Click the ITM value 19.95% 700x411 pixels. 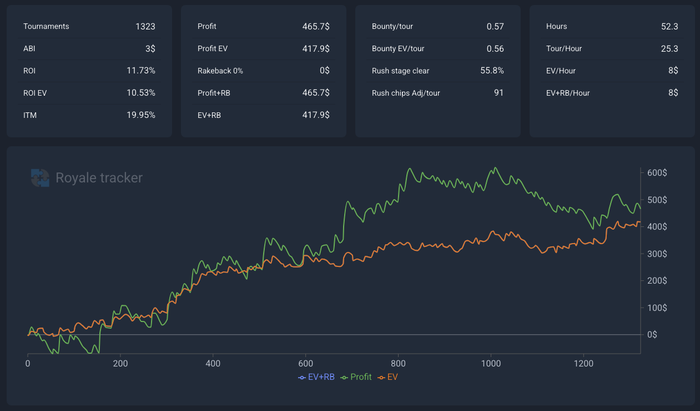click(141, 115)
